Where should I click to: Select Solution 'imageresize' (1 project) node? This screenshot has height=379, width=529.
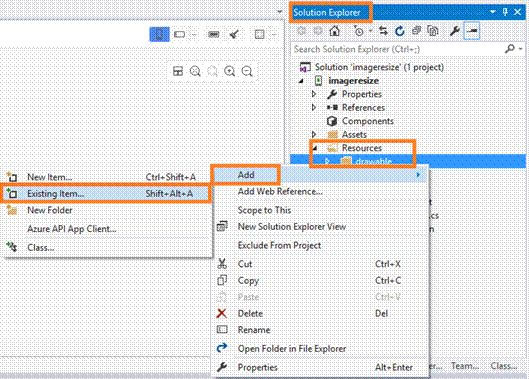coord(379,67)
